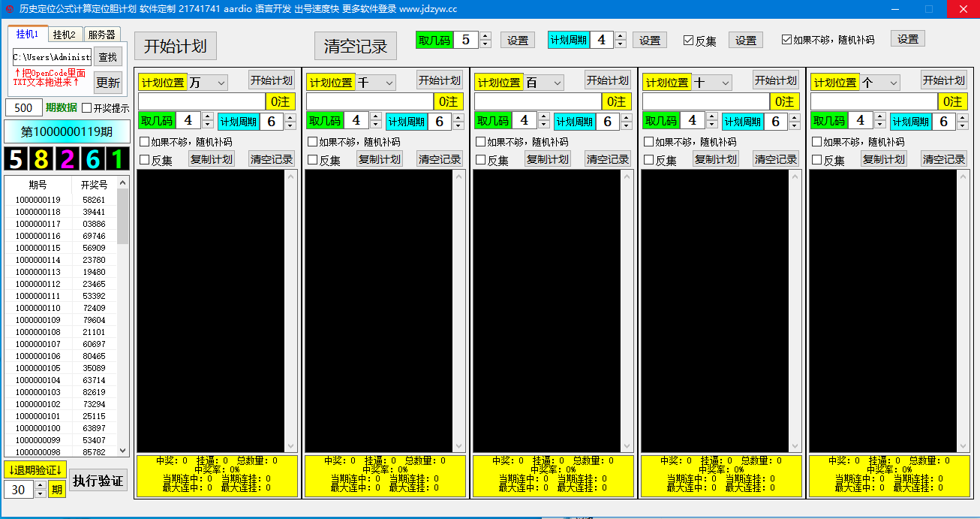980x519 pixels.
Task: Click the 0注 label in 千 panel
Action: click(x=449, y=101)
